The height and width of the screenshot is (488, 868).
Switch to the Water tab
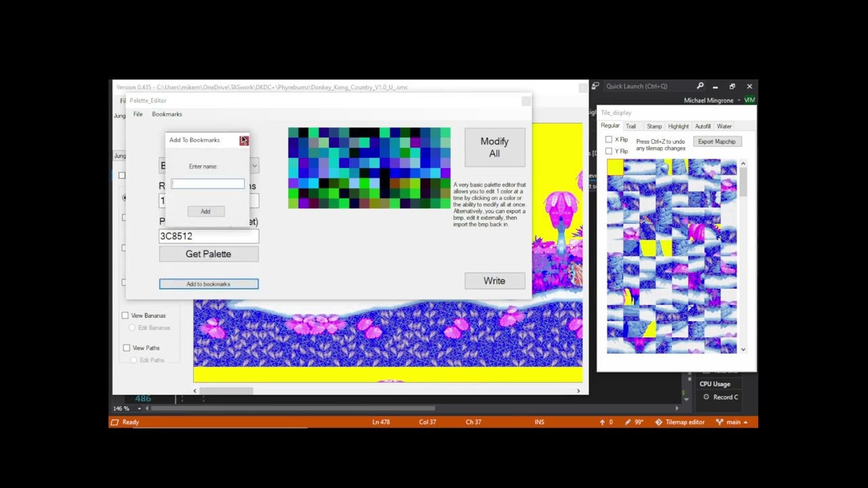[724, 127]
